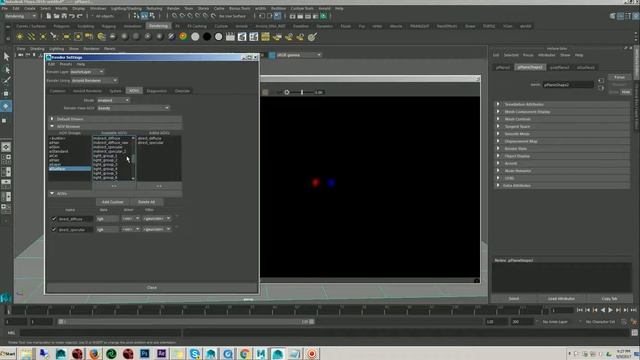Click the New Scene icon in status line
The width and height of the screenshot is (640, 360).
tap(49, 16)
